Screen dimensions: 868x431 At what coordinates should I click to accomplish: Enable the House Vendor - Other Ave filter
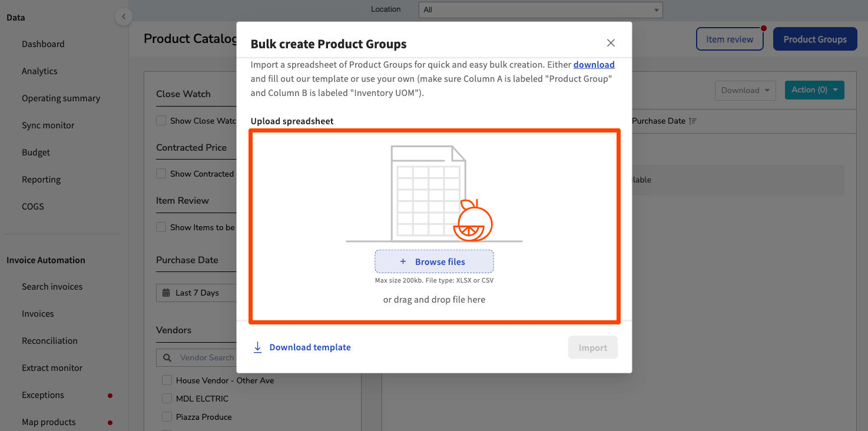pyautogui.click(x=167, y=380)
